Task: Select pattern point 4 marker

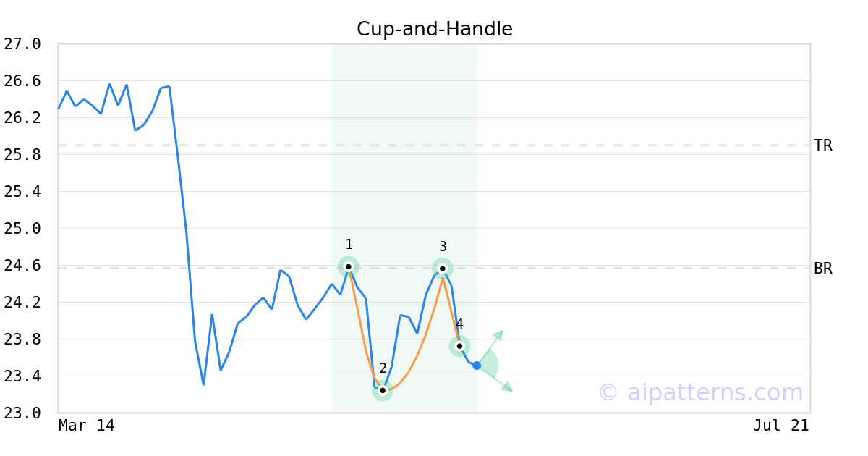Action: pos(459,346)
